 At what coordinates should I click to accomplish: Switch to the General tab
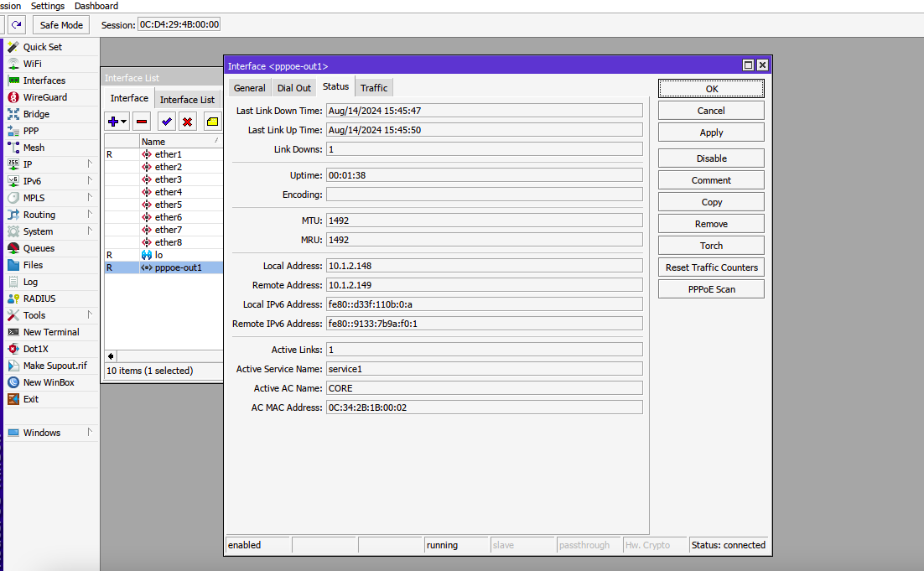tap(249, 88)
